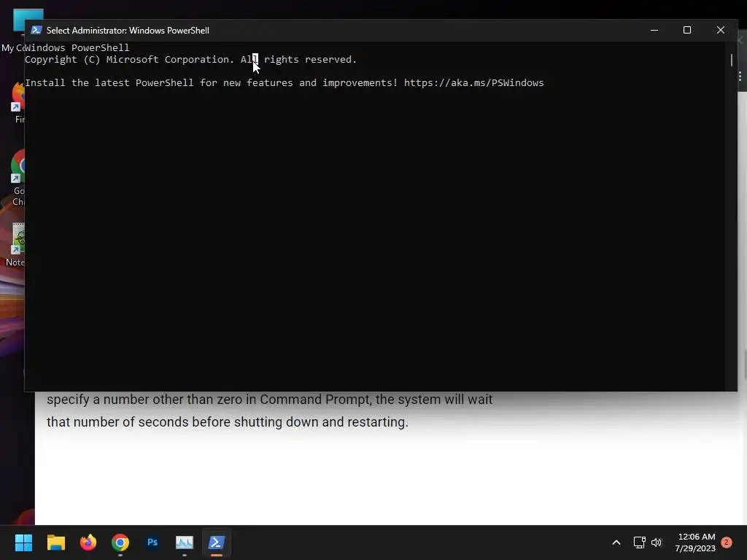The width and height of the screenshot is (747, 560).
Task: Open the Windows Start menu
Action: point(23,542)
